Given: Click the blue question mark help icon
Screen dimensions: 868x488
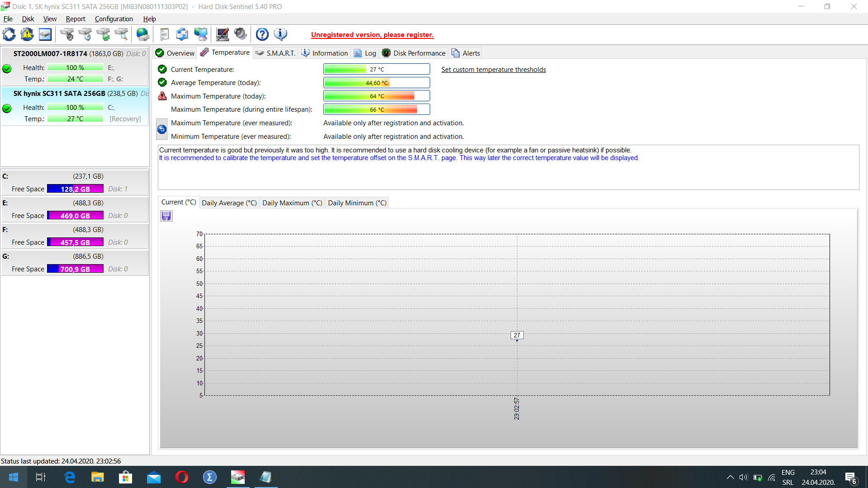Looking at the screenshot, I should point(262,34).
